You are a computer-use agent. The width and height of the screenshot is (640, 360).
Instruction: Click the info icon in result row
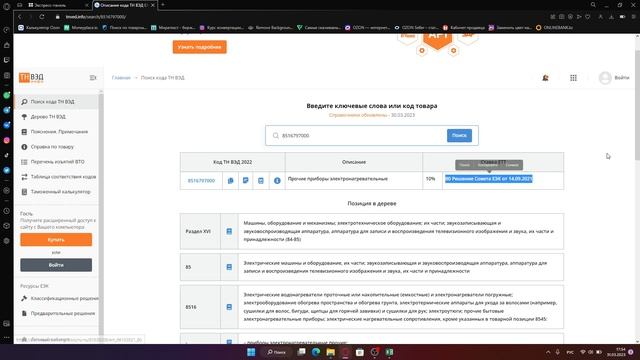tap(277, 180)
